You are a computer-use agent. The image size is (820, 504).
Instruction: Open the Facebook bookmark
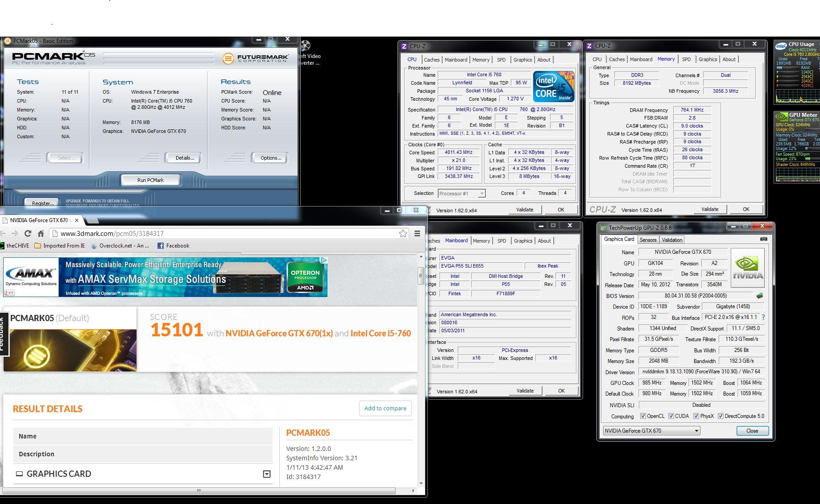(173, 246)
